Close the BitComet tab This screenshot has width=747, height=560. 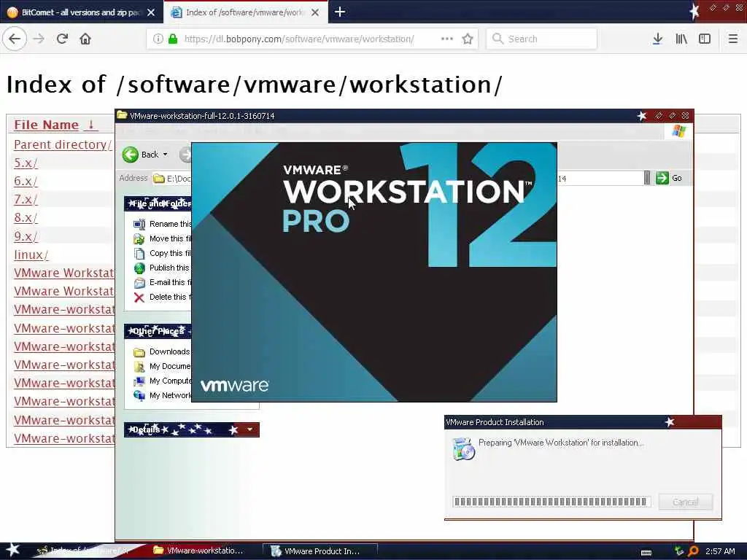(151, 12)
